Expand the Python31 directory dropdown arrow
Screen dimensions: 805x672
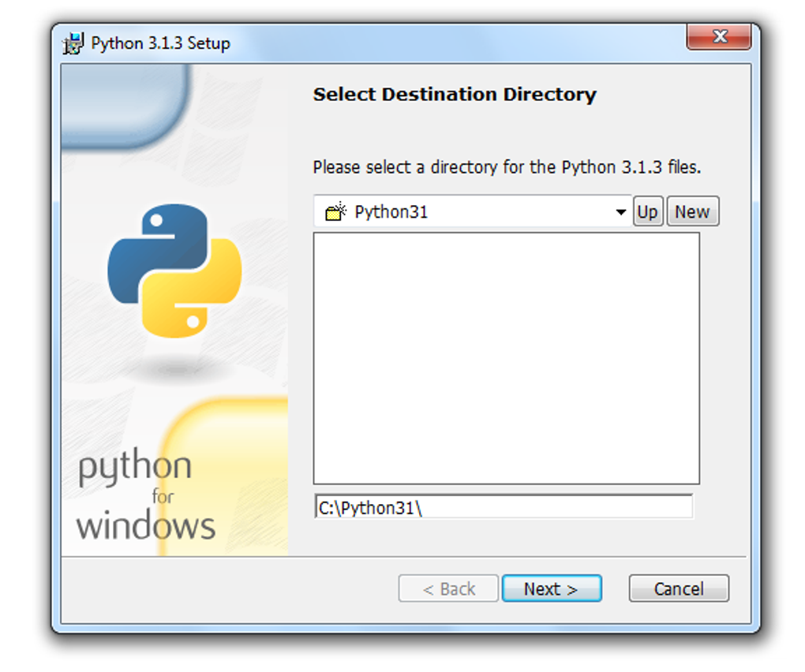[x=620, y=211]
